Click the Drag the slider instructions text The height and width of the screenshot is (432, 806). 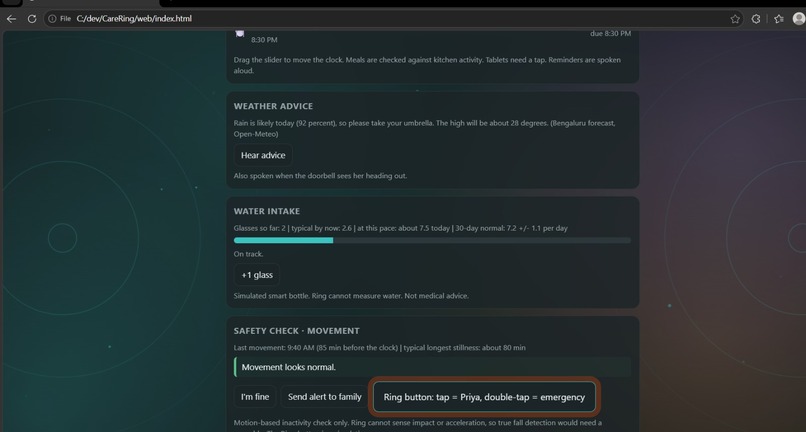tap(427, 65)
